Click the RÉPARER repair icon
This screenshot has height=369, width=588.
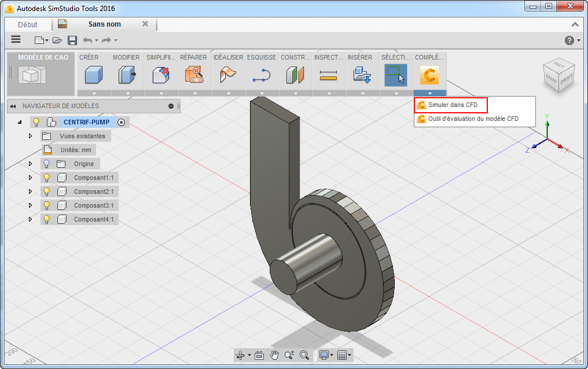194,75
